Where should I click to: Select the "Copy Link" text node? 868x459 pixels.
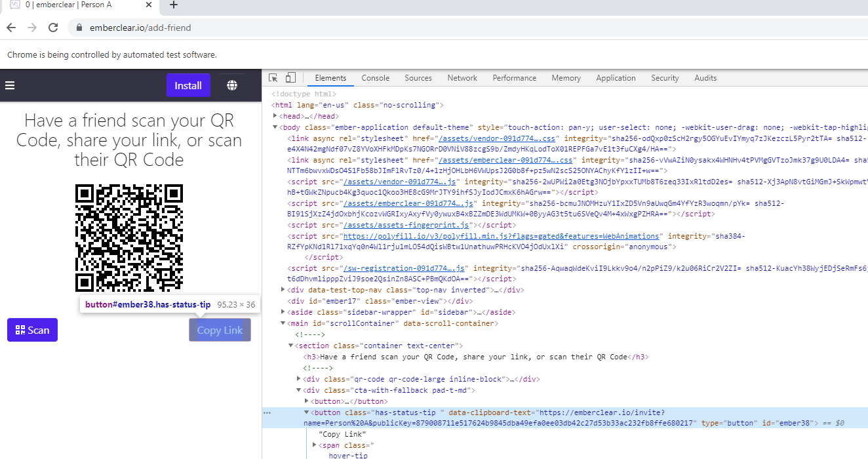(x=342, y=434)
